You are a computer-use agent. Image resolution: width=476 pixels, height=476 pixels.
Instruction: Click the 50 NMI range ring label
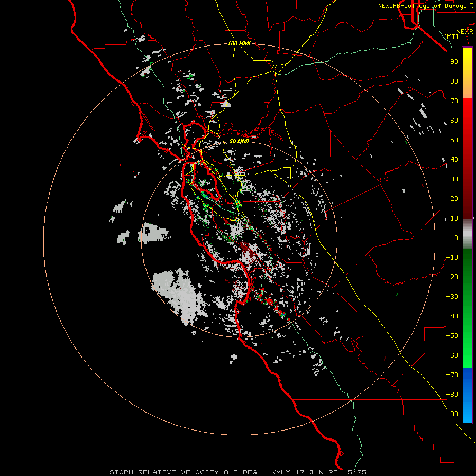coord(239,141)
